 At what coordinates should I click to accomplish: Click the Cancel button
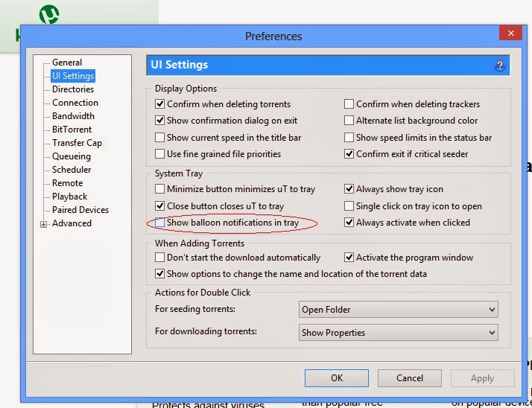pyautogui.click(x=410, y=378)
